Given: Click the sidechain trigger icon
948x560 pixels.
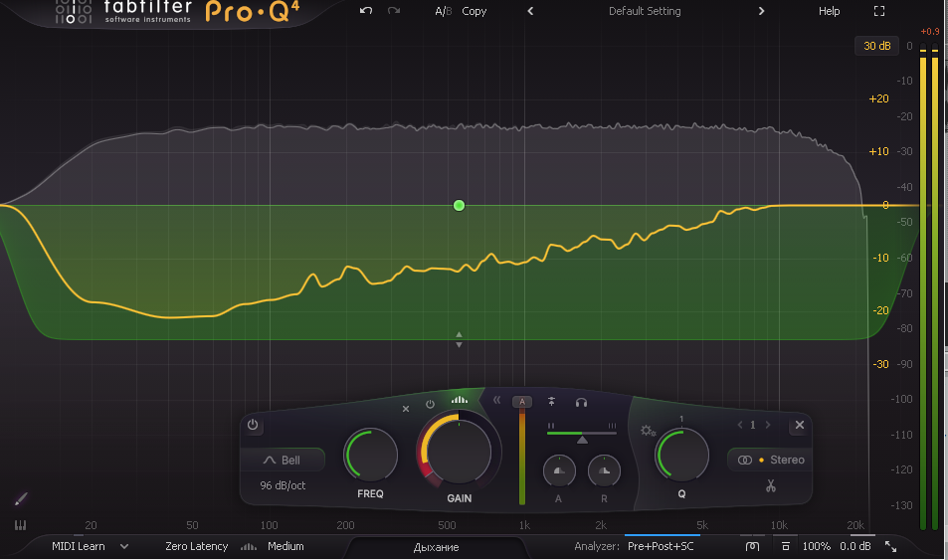Looking at the screenshot, I should pos(551,401).
